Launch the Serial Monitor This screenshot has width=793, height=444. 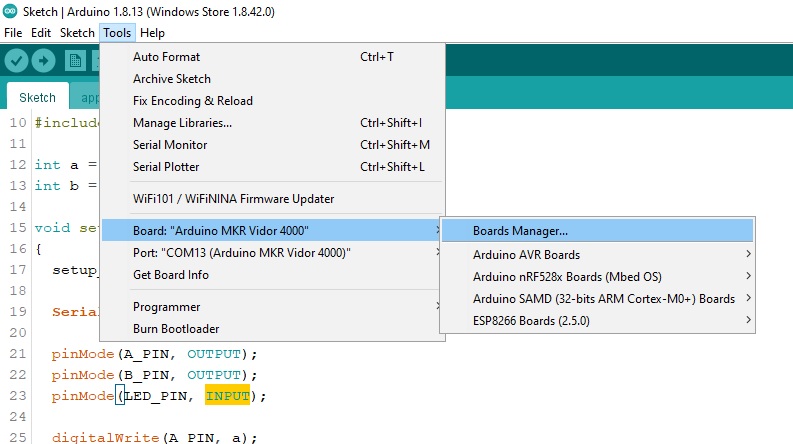(x=170, y=145)
